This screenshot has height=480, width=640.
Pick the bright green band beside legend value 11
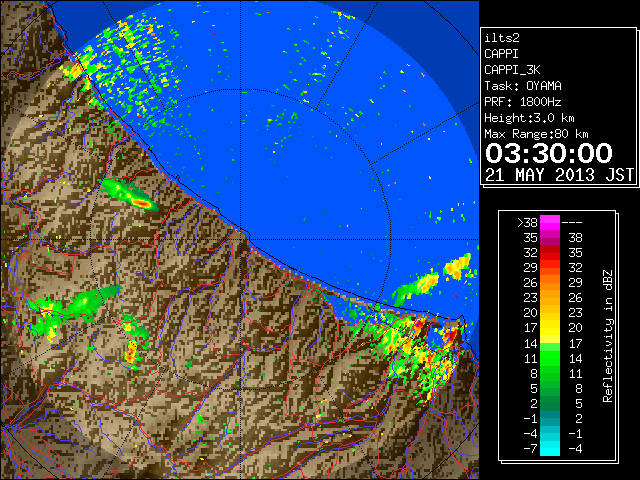pos(550,358)
